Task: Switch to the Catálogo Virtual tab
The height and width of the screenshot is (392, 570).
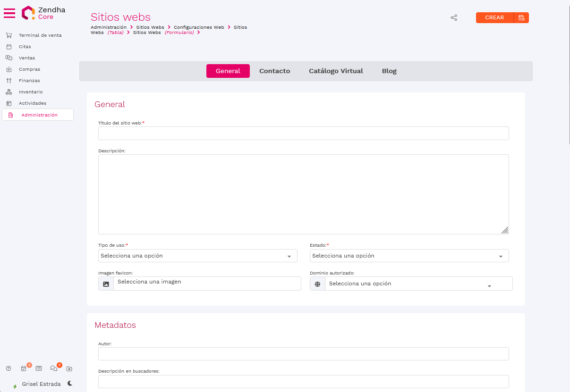Action: click(336, 71)
